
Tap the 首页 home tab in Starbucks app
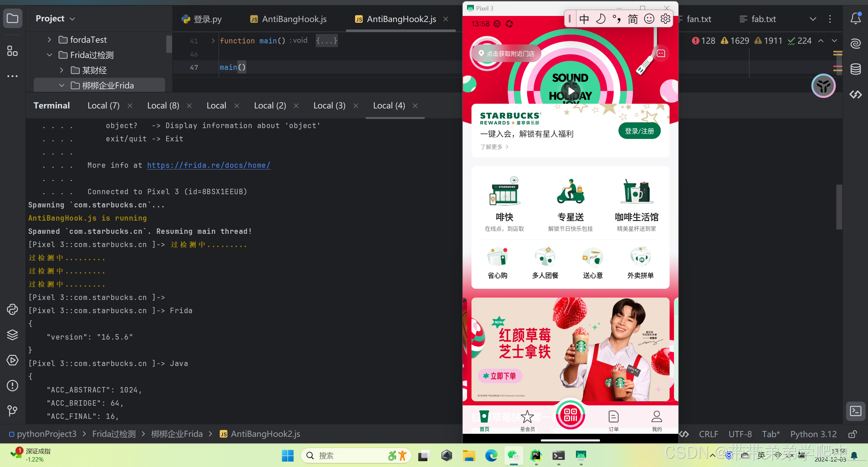pos(484,420)
